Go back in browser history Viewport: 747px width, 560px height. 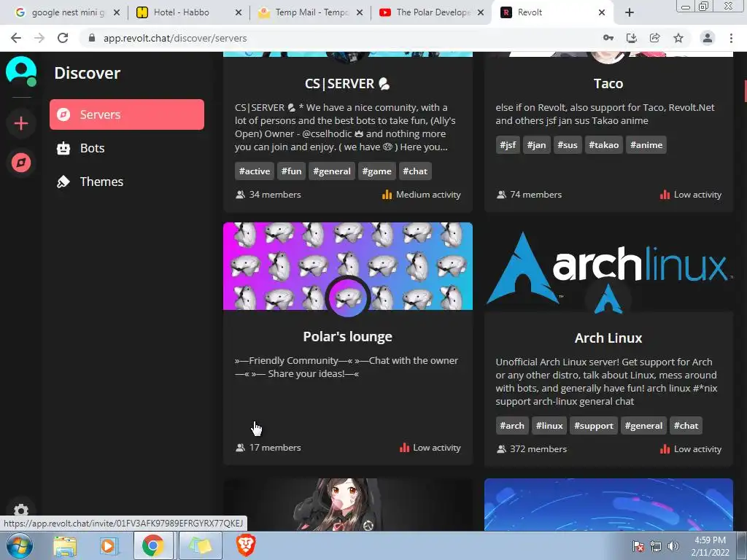coord(16,38)
